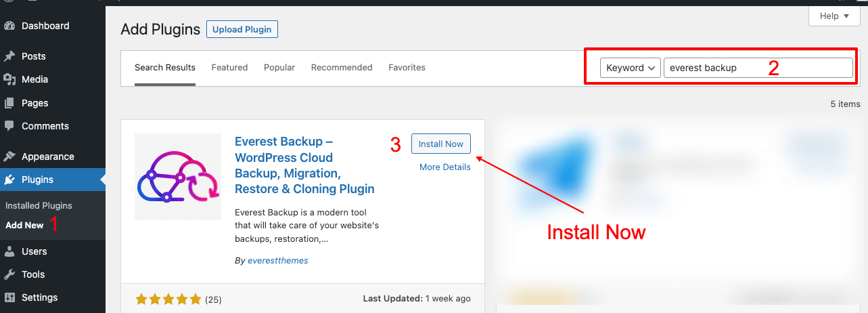Click Install Now for Everest Backup
This screenshot has height=313, width=868.
[x=440, y=144]
